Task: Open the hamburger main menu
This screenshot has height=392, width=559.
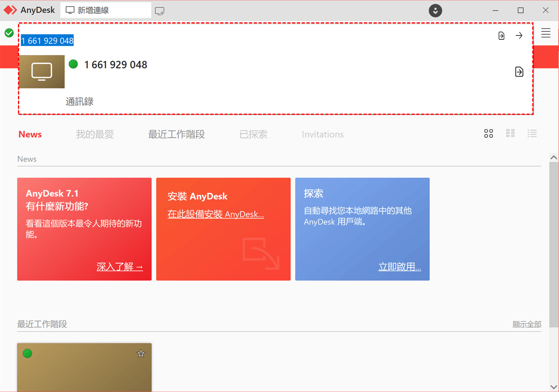Action: pyautogui.click(x=546, y=33)
